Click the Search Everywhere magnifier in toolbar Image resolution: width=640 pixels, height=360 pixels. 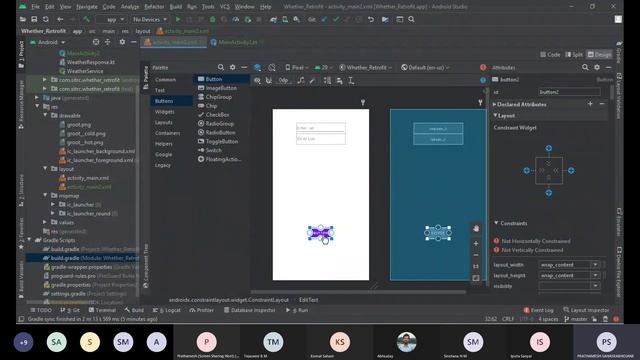[x=411, y=19]
